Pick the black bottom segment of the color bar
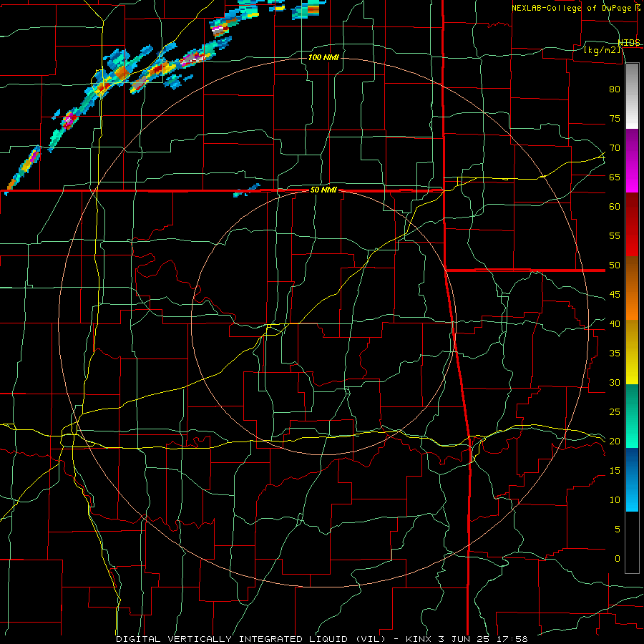The width and height of the screenshot is (644, 644). (x=632, y=542)
